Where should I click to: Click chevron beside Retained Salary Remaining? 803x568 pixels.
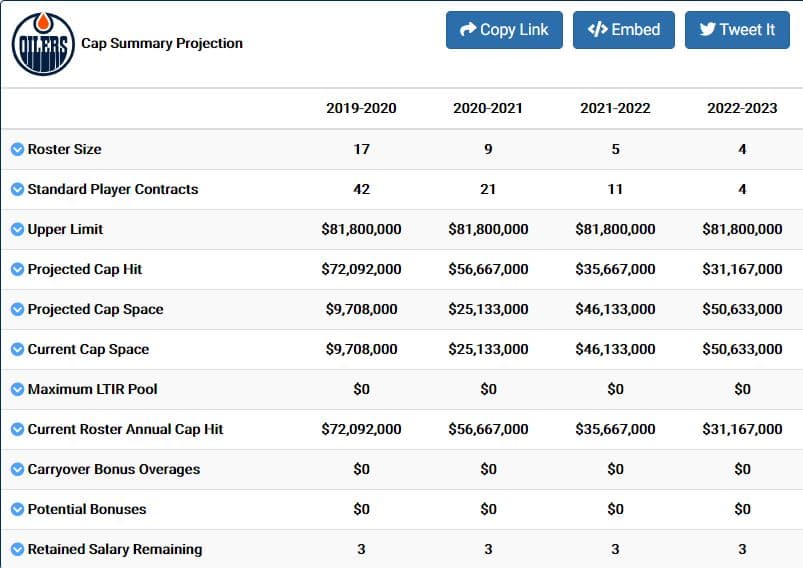(x=17, y=549)
